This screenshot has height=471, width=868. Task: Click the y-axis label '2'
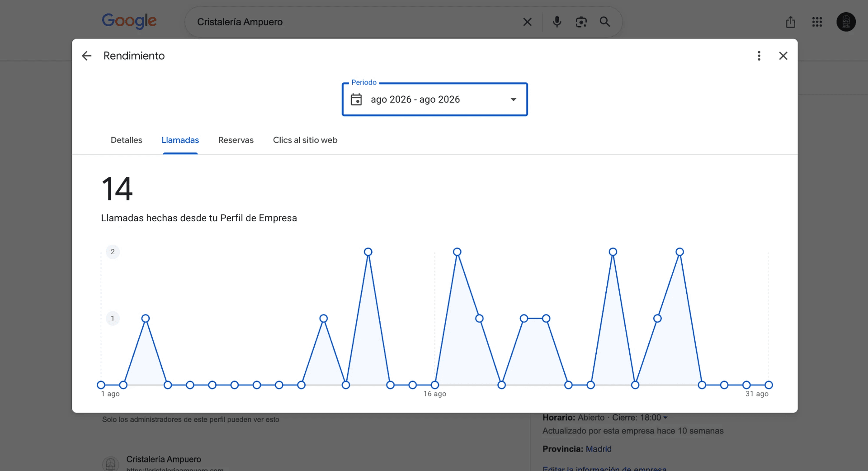(x=113, y=252)
